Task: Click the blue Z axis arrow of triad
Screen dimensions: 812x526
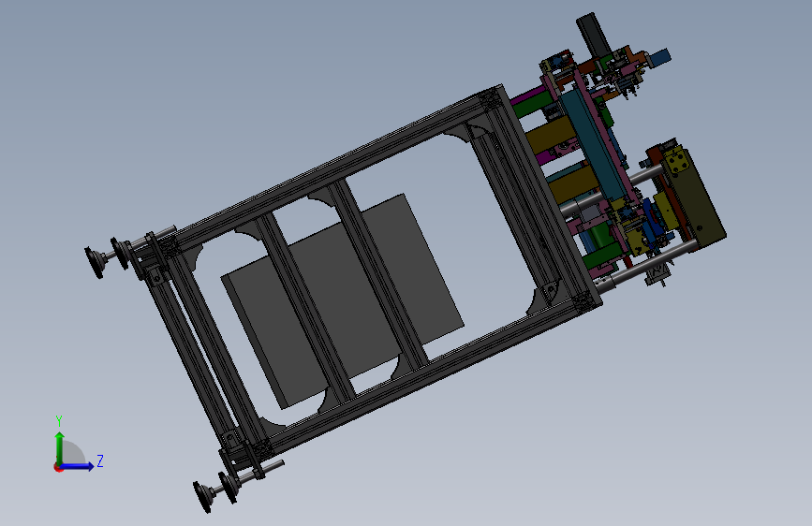Action: pyautogui.click(x=78, y=466)
